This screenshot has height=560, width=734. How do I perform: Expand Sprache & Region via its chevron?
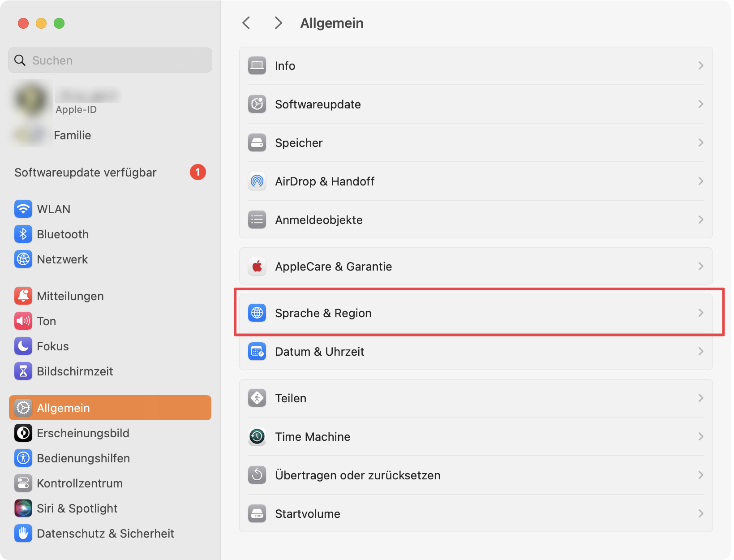click(700, 313)
